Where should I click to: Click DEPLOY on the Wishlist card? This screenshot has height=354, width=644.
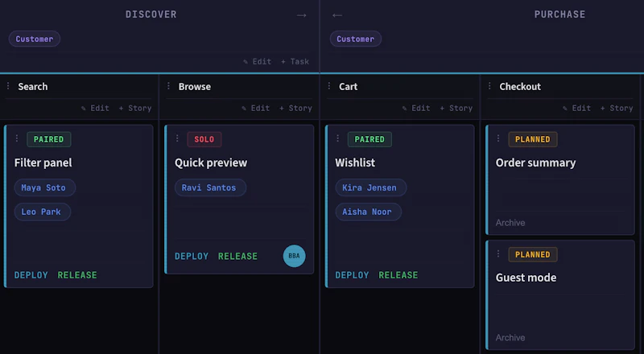tap(352, 275)
